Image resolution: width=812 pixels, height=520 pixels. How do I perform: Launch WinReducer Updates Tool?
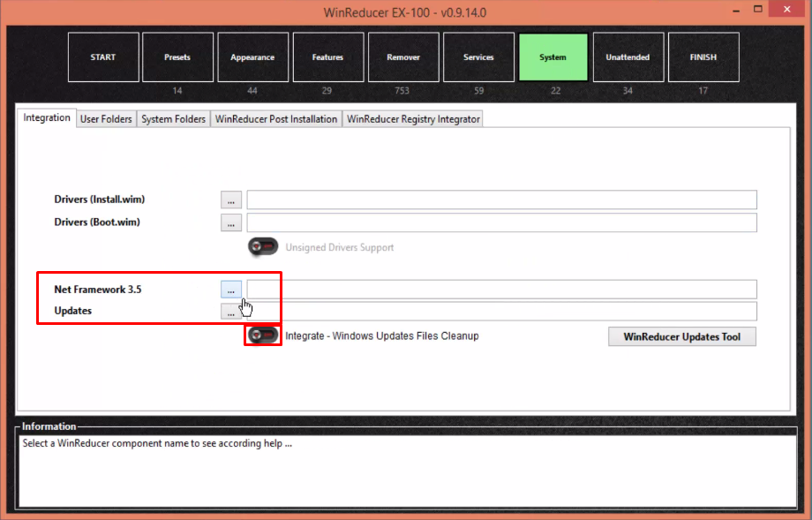pos(682,336)
